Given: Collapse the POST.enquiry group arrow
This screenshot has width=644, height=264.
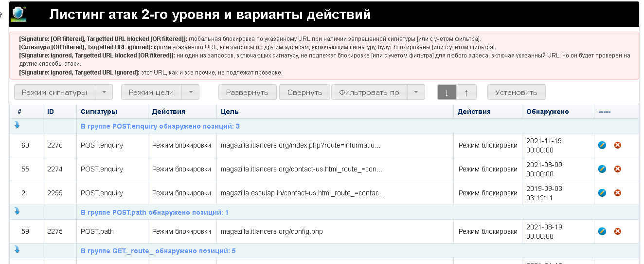Looking at the screenshot, I should pyautogui.click(x=17, y=126).
